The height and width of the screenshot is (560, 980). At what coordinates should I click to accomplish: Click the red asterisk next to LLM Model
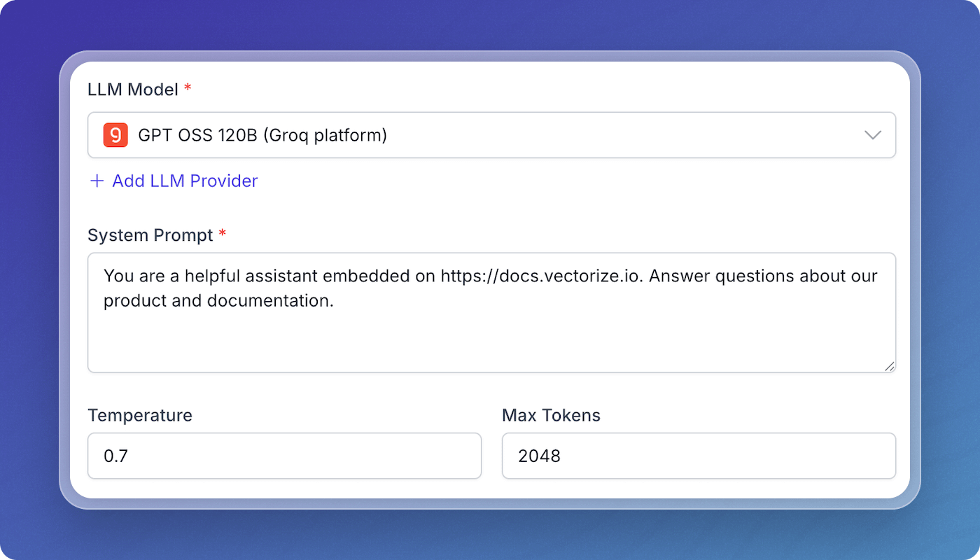point(186,90)
